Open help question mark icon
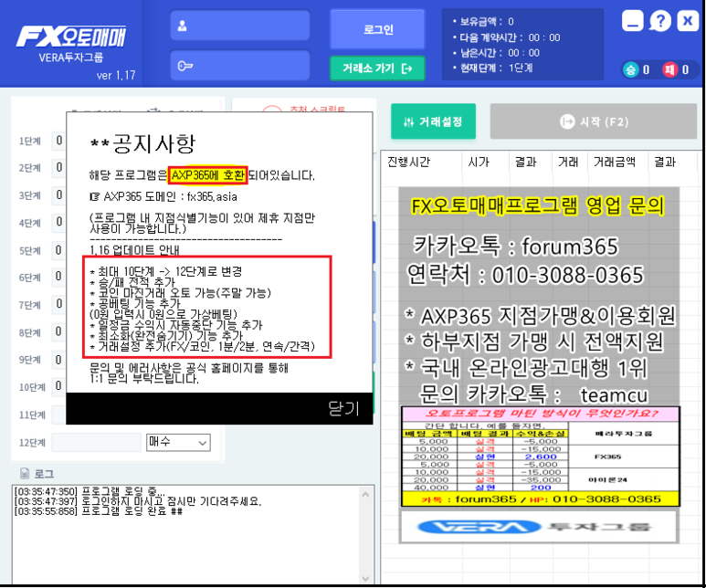The image size is (706, 588). pos(660,21)
